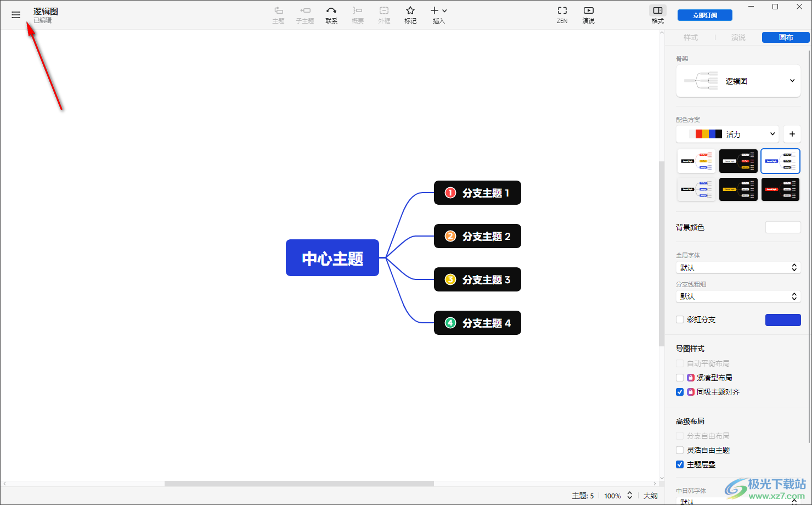Choose the black theme with red center thumbnail
The width and height of the screenshot is (812, 505).
780,189
